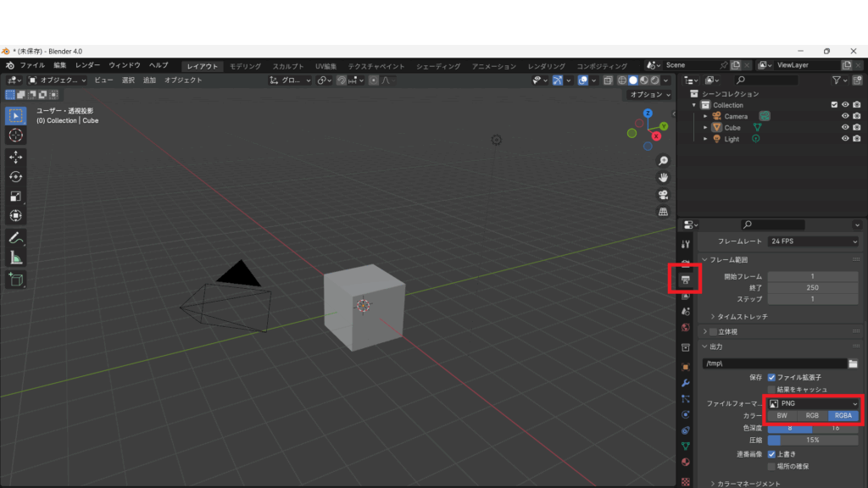Open the Output properties tab

685,280
